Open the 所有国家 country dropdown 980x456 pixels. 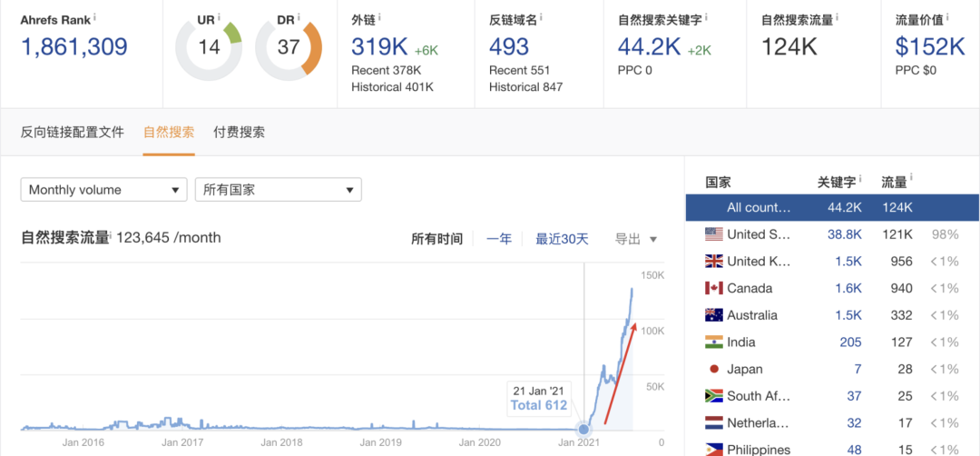(x=279, y=190)
